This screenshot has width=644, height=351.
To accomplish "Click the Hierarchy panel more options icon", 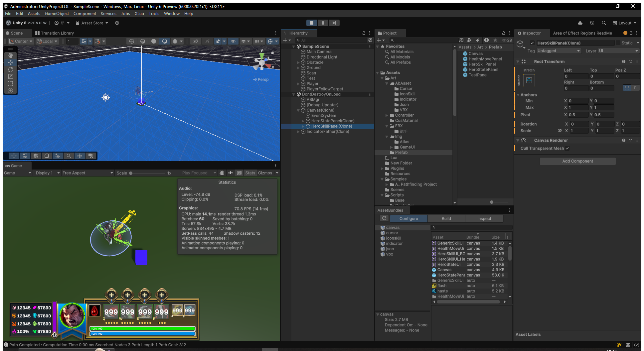I will click(370, 33).
